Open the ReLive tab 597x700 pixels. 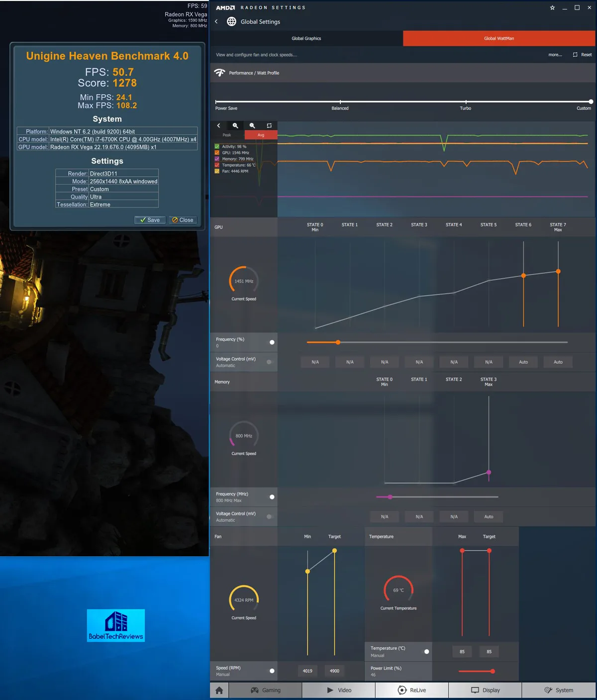(412, 690)
